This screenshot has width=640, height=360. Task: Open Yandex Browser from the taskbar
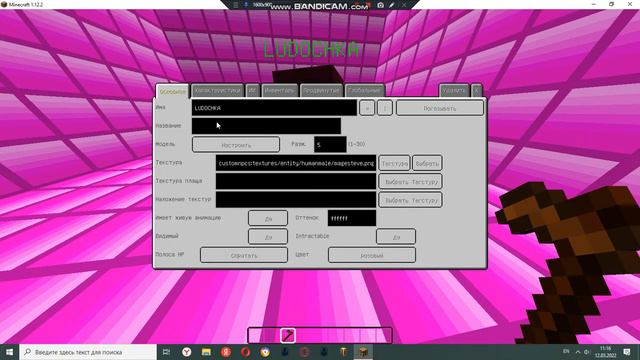point(187,352)
